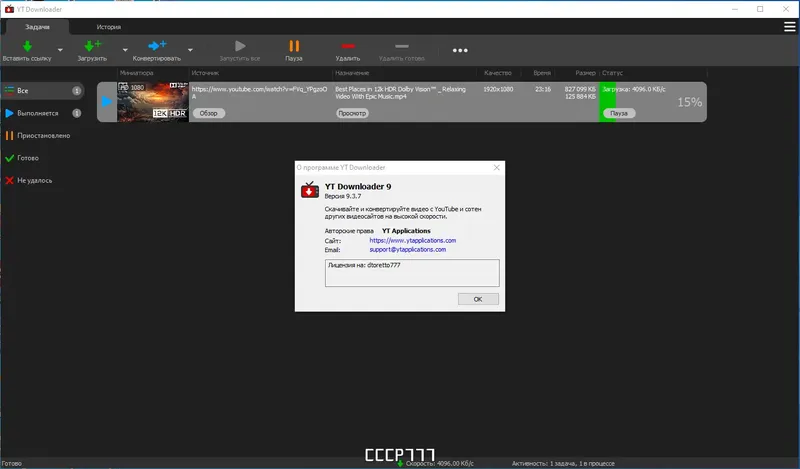Viewport: 800px width, 469px height.
Task: Click the Просмотр button under destination
Action: point(352,113)
